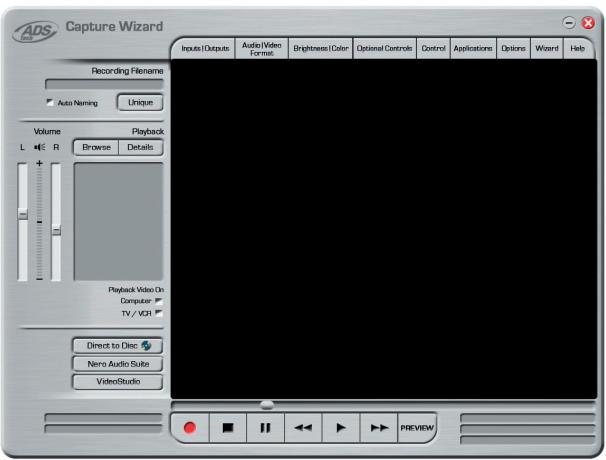Switch to the Applications tab
This screenshot has height=460, width=606.
[x=473, y=49]
